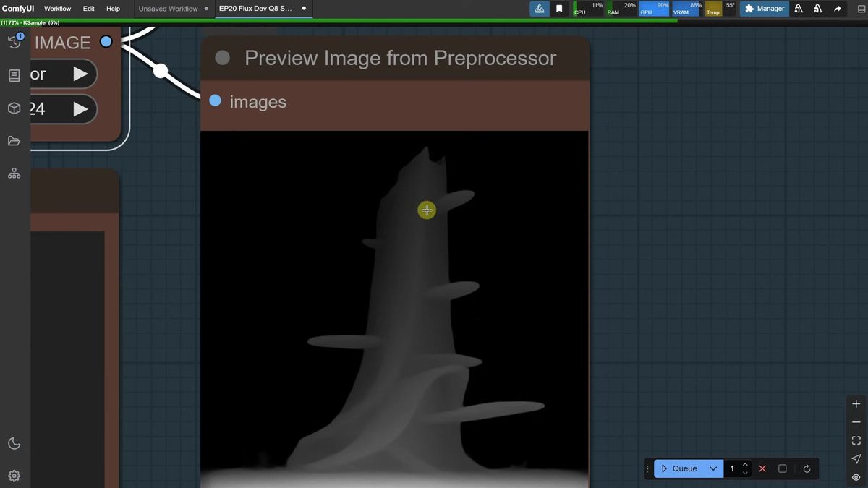Screen dimensions: 868x488
Task: Open settings gear in sidebar
Action: (x=14, y=476)
